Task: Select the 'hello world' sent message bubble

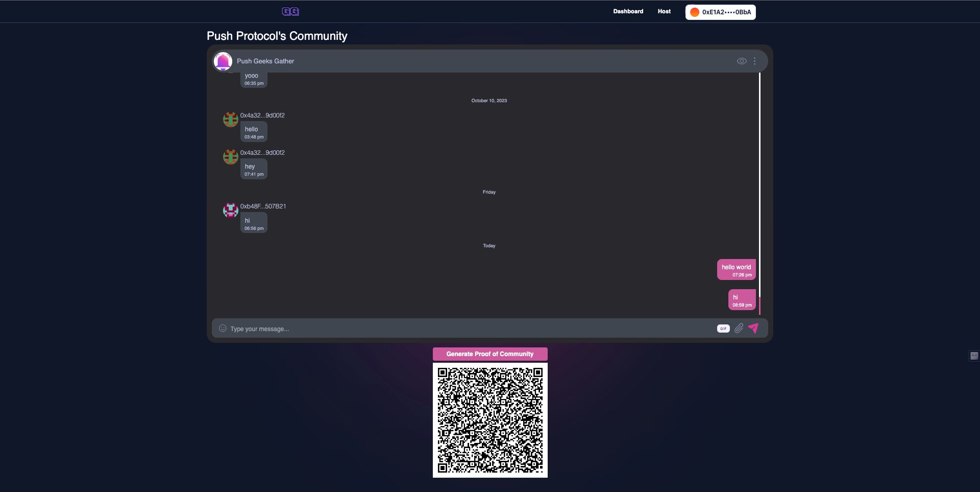Action: pos(736,270)
